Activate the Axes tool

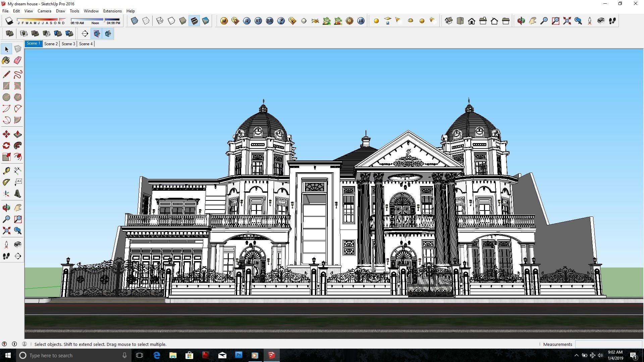[x=6, y=194]
